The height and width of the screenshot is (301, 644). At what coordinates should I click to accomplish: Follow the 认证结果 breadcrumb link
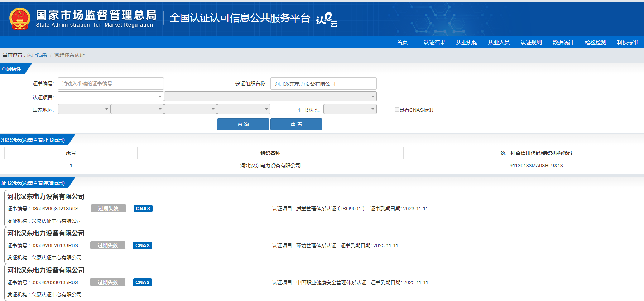pos(37,55)
